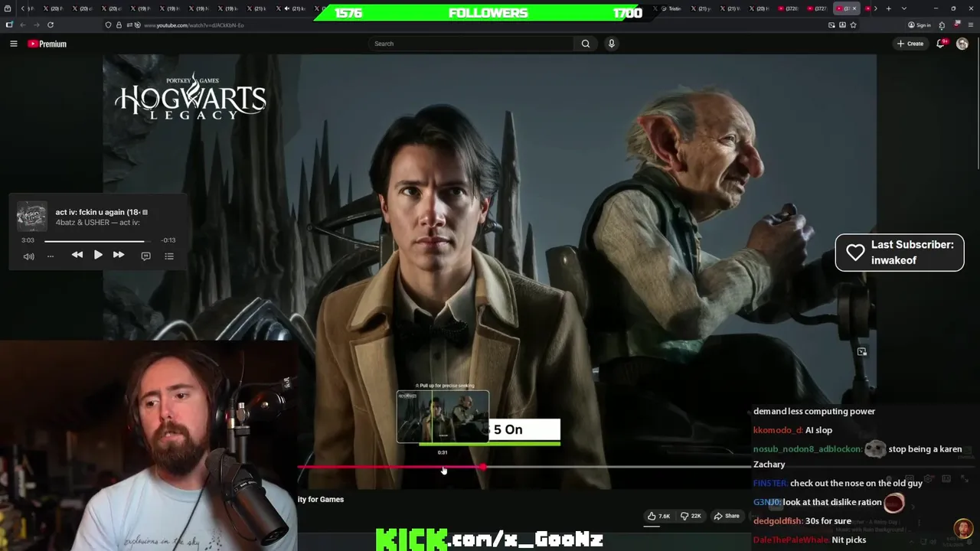
Task: Open YouTube notifications bell
Action: coord(941,44)
